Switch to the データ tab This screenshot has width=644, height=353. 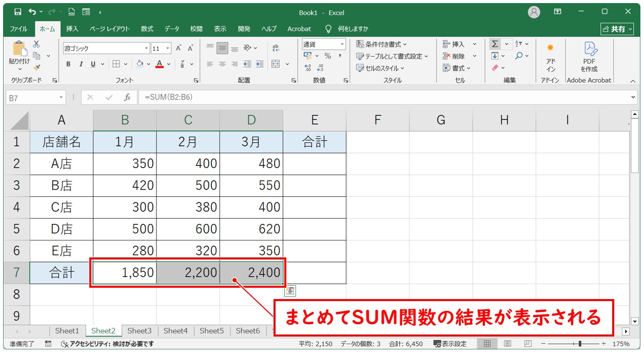tap(172, 29)
